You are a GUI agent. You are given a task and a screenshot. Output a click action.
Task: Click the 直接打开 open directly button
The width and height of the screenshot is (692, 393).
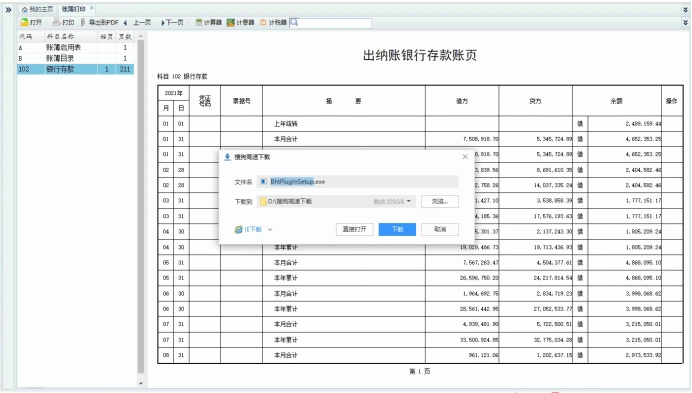click(x=354, y=229)
